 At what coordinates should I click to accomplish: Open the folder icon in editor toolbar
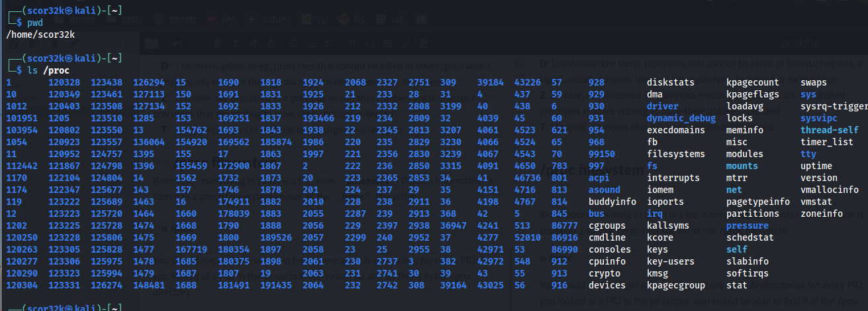152,43
